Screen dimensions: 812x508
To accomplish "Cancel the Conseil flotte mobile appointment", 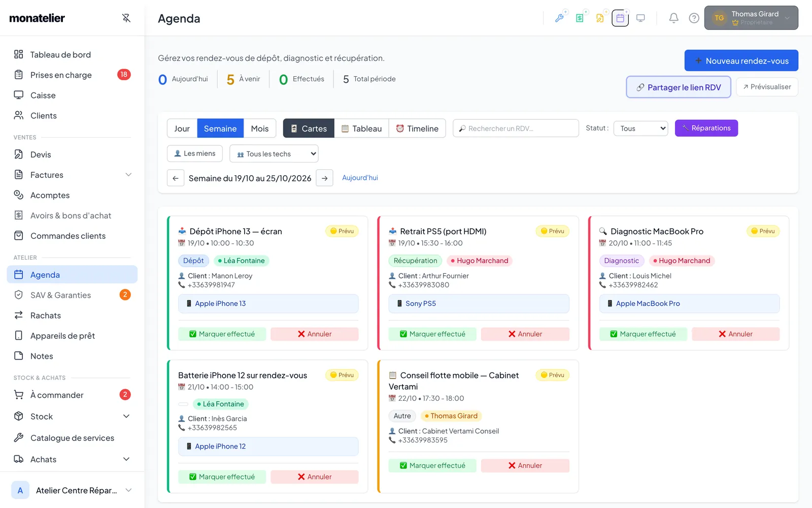I will click(525, 465).
